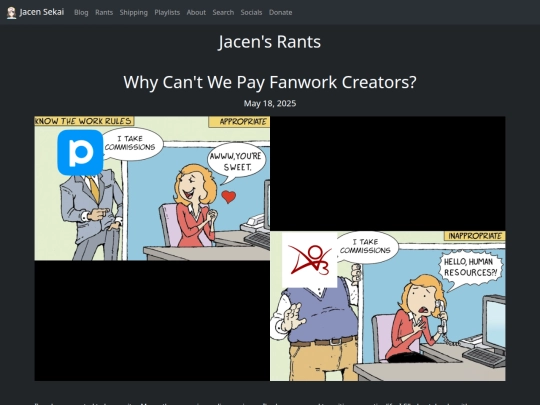Visit the About page
The width and height of the screenshot is (540, 405).
(196, 12)
